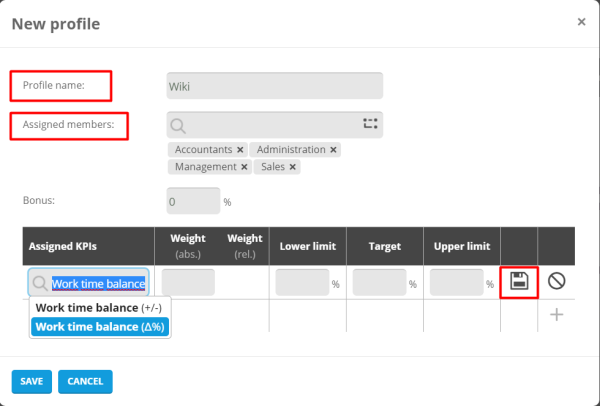Choose Work time balance (Δ%) option
This screenshot has width=600, height=406.
click(100, 326)
